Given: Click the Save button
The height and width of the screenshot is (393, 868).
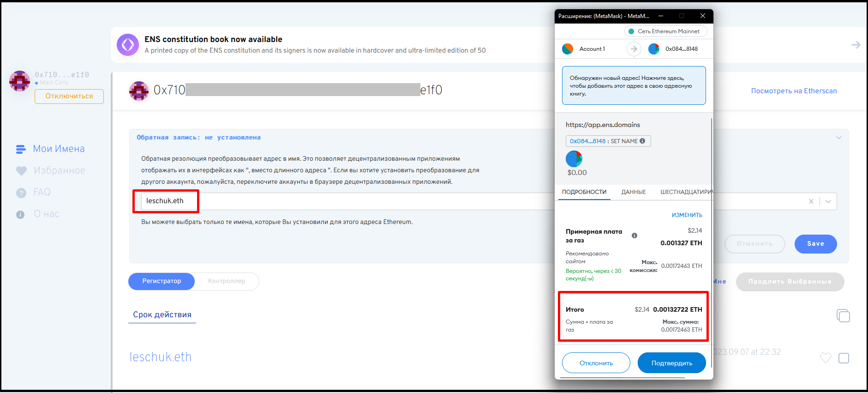Looking at the screenshot, I should pyautogui.click(x=815, y=244).
